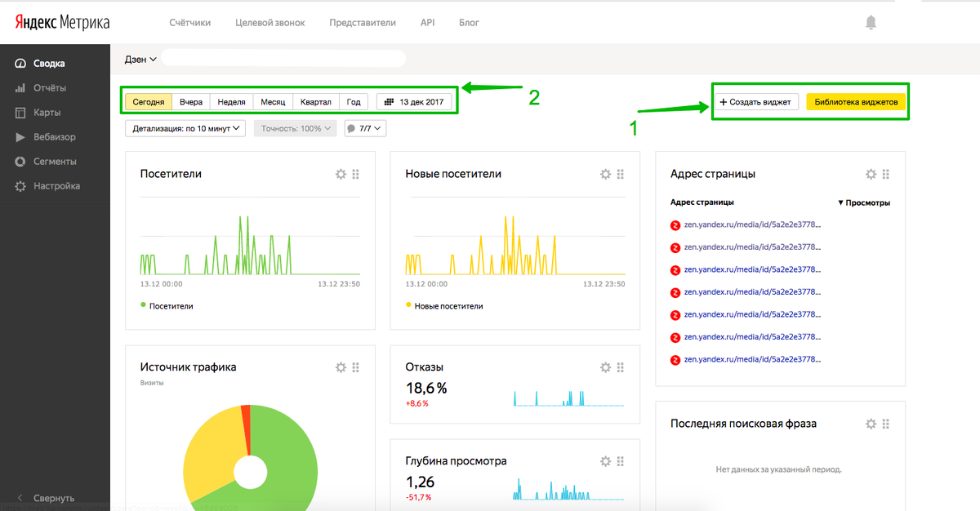Open settings gear of Отказы widget
Screen dimensions: 980x511
point(606,367)
